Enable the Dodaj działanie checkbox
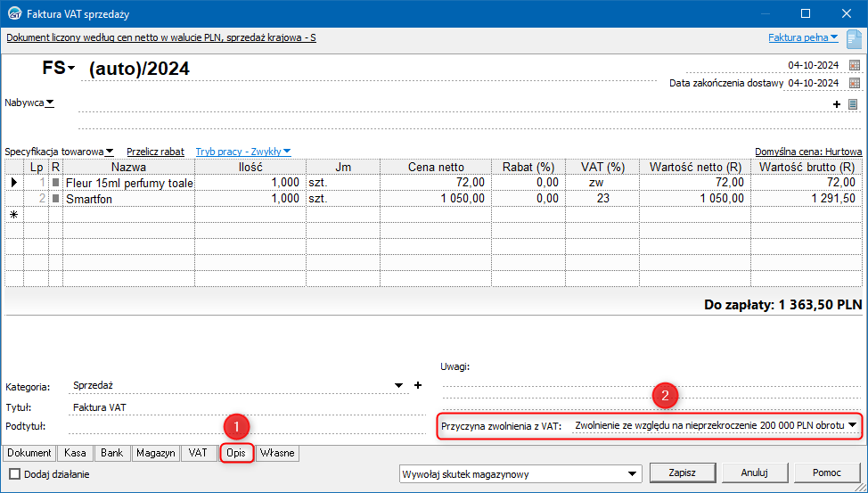 14,474
